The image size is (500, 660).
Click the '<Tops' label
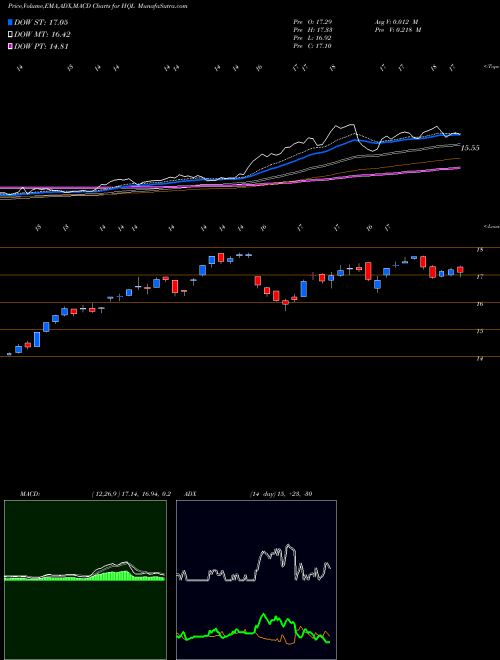click(491, 67)
